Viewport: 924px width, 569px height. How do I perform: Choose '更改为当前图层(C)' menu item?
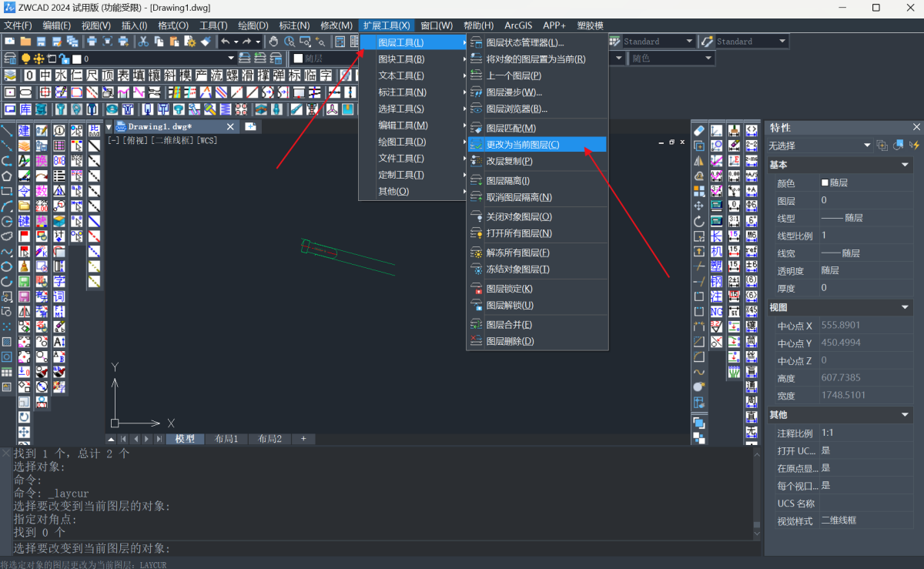[537, 145]
